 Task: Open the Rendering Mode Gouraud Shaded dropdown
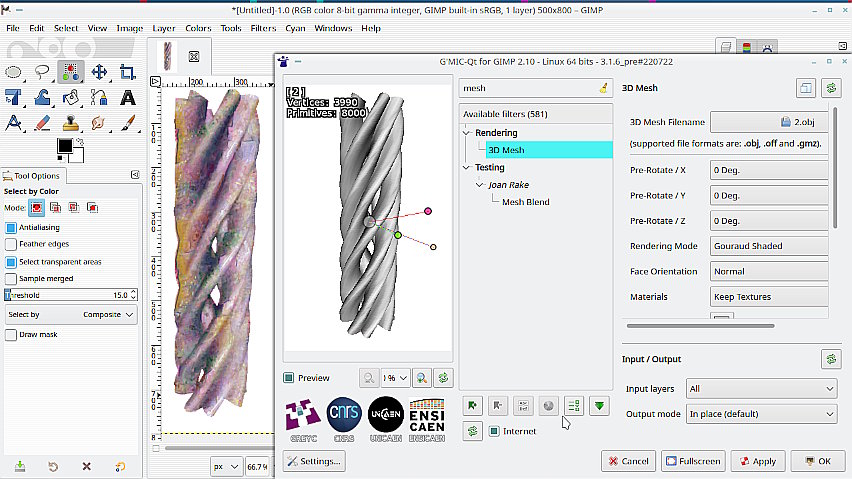[x=769, y=245]
